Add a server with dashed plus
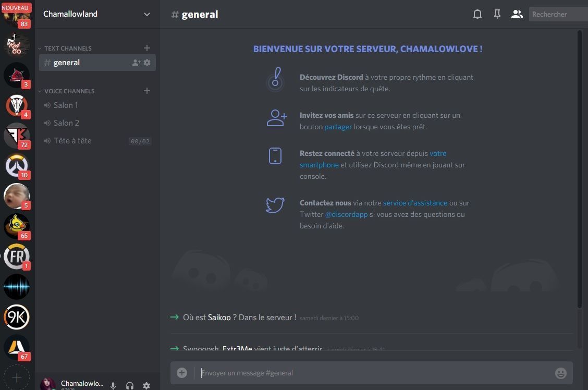Image resolution: width=588 pixels, height=390 pixels. click(17, 377)
